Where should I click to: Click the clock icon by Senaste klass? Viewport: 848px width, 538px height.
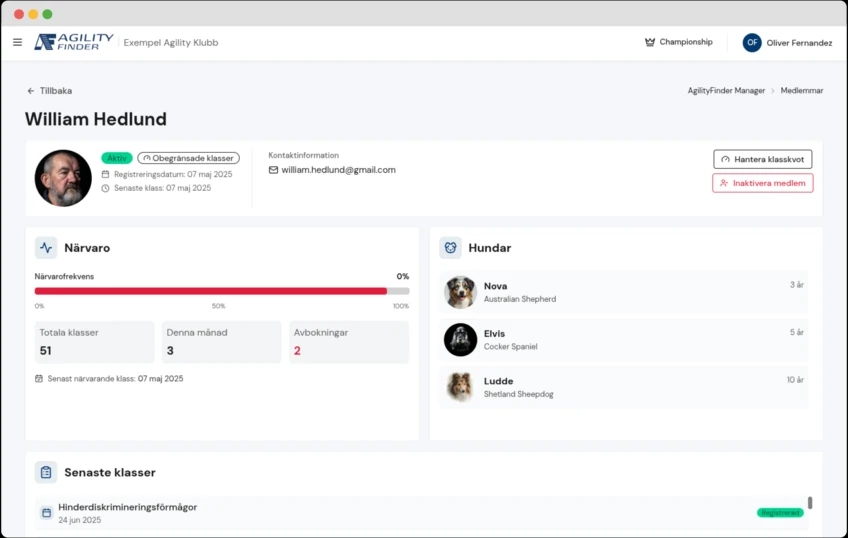(105, 188)
